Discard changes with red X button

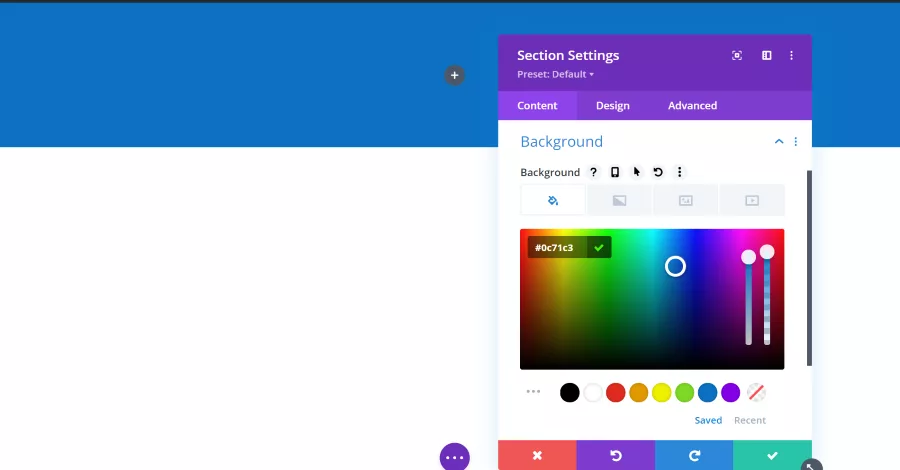[x=537, y=455]
